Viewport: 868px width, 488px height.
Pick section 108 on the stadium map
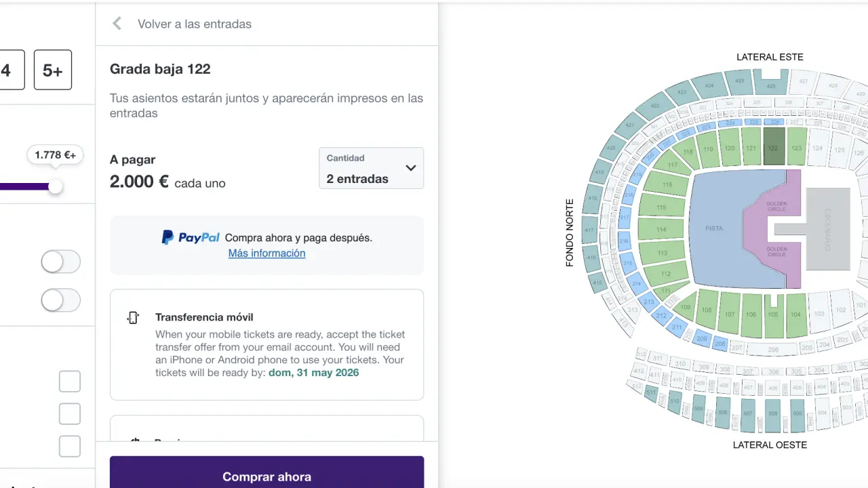(x=707, y=312)
